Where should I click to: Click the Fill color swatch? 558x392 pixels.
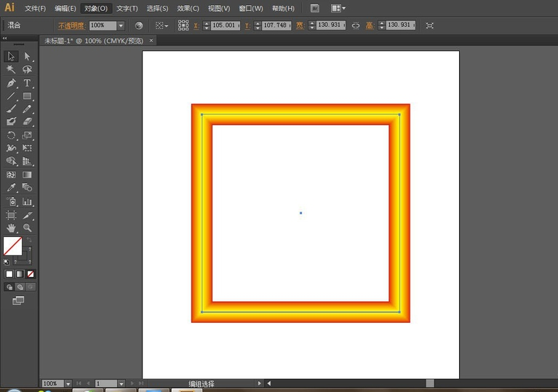(x=13, y=246)
